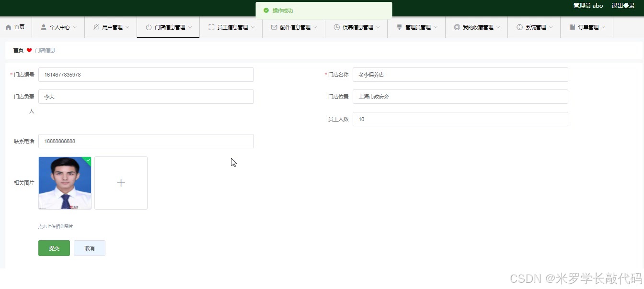Submit the form with 提交 button

54,248
